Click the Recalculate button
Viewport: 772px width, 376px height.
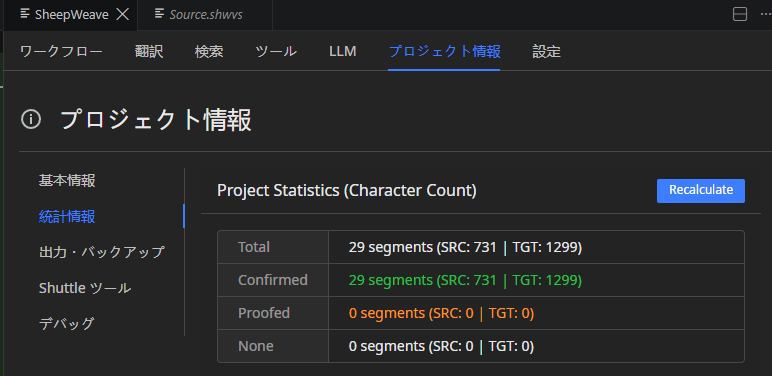[701, 190]
